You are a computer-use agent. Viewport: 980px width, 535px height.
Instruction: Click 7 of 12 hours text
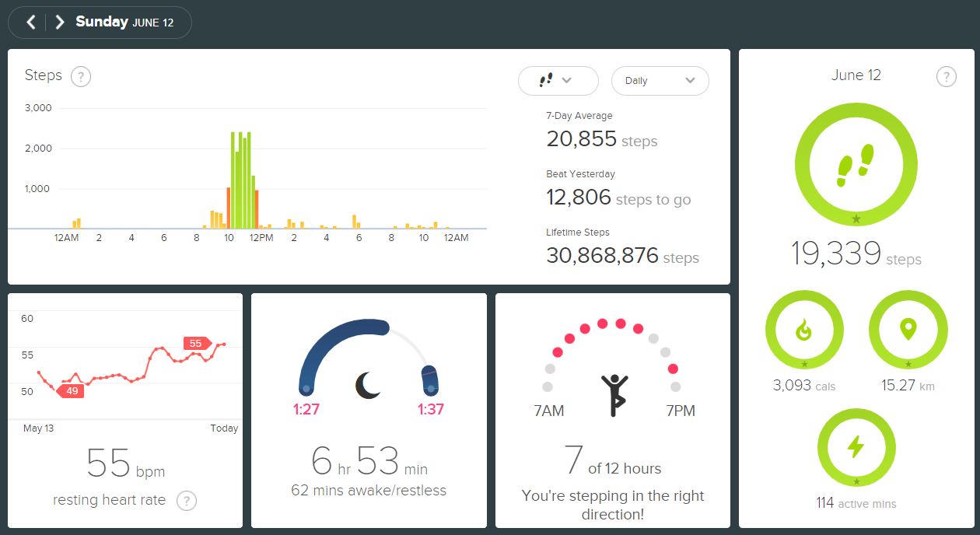click(x=613, y=461)
